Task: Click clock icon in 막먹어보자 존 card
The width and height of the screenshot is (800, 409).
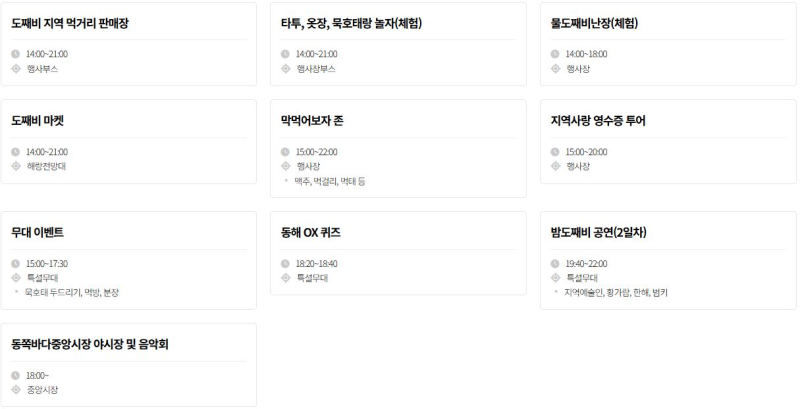Action: tap(286, 152)
